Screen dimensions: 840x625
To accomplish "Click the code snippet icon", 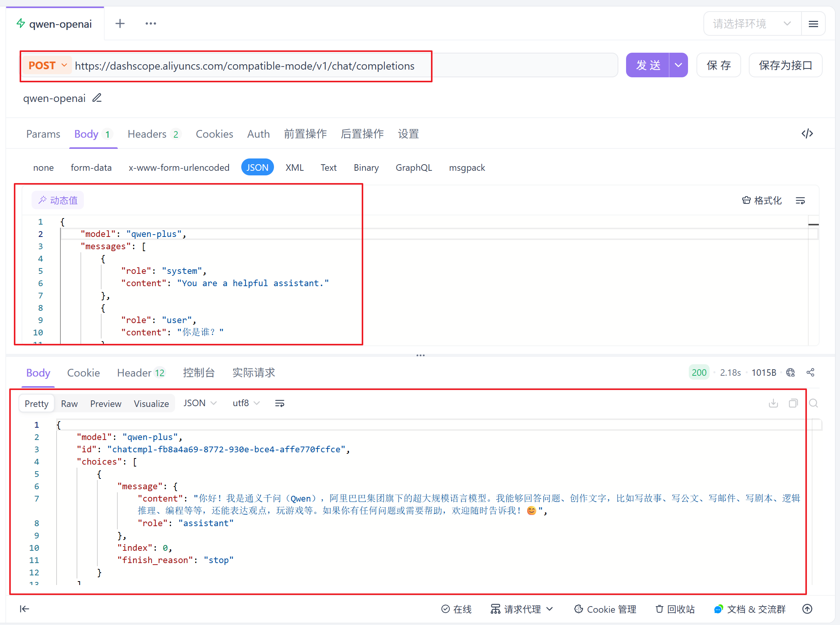I will point(807,133).
